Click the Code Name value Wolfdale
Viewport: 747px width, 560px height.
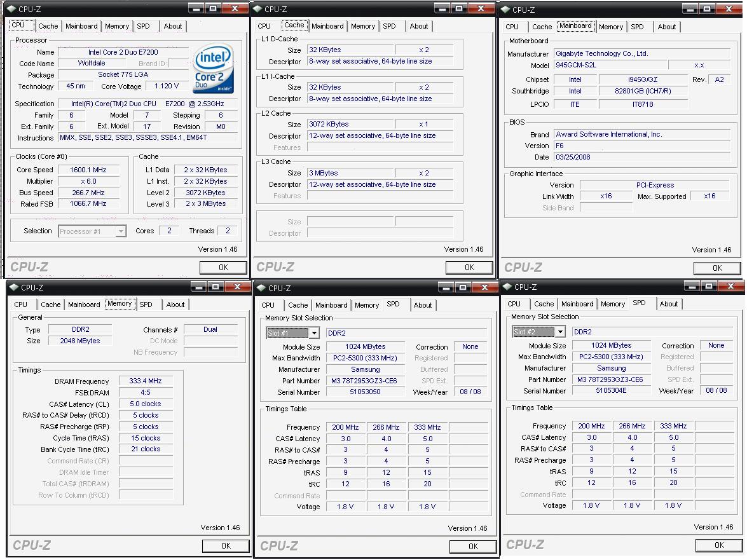tap(92, 63)
